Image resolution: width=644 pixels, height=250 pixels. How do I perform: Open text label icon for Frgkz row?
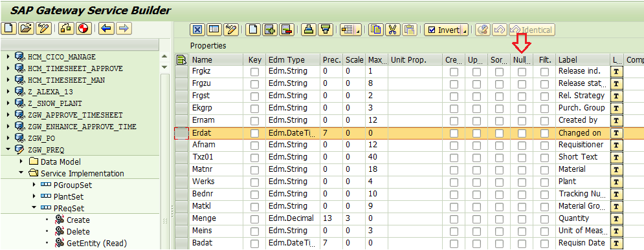click(x=616, y=72)
